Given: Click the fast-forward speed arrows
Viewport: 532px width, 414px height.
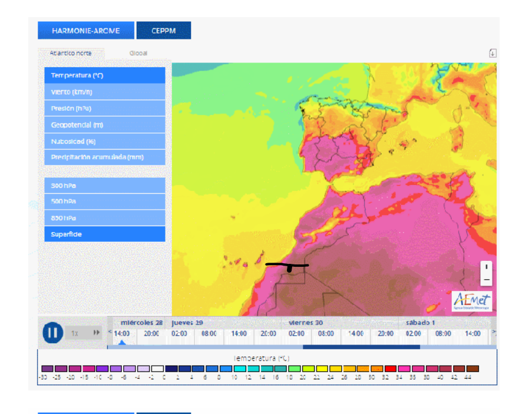Looking at the screenshot, I should coord(96,333).
